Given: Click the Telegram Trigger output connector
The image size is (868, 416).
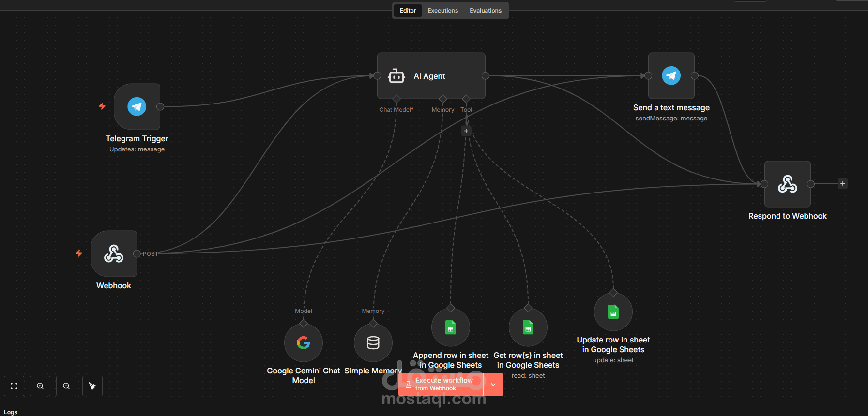Looking at the screenshot, I should [x=160, y=106].
